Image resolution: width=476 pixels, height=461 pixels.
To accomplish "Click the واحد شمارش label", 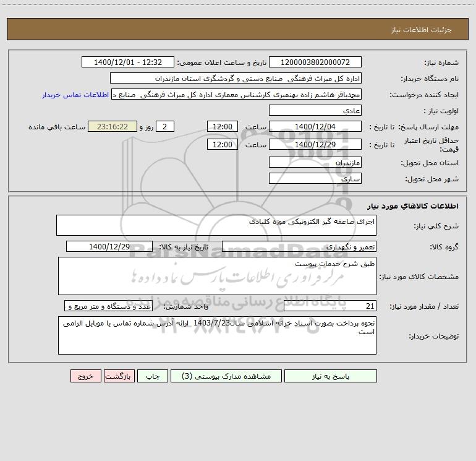I will 186,307.
